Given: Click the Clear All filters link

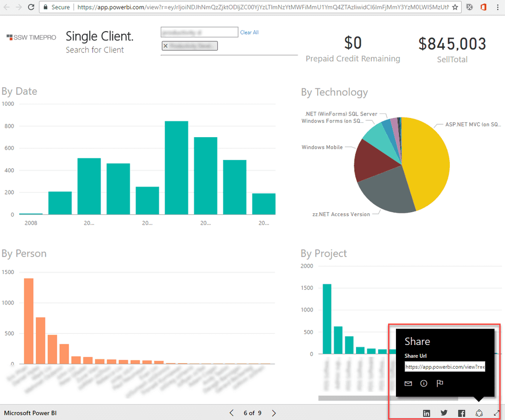Looking at the screenshot, I should pos(249,32).
